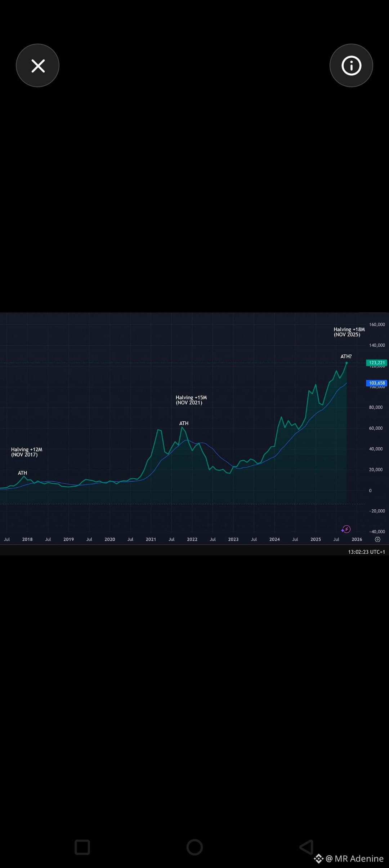Click the 40,000 price axis label
The height and width of the screenshot is (868, 389).
(x=376, y=449)
